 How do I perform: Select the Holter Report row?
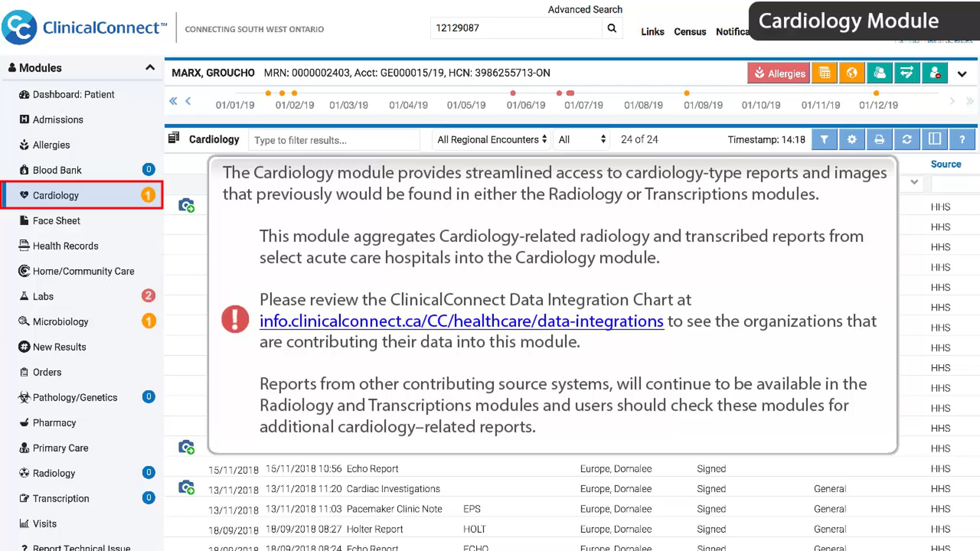point(571,529)
